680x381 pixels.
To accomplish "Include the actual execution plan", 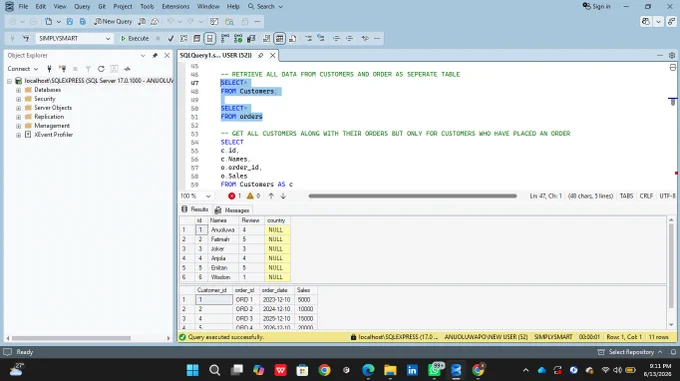I will click(x=225, y=39).
